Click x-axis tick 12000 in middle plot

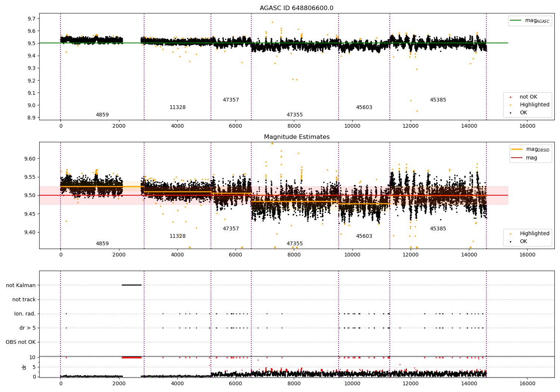(x=411, y=255)
